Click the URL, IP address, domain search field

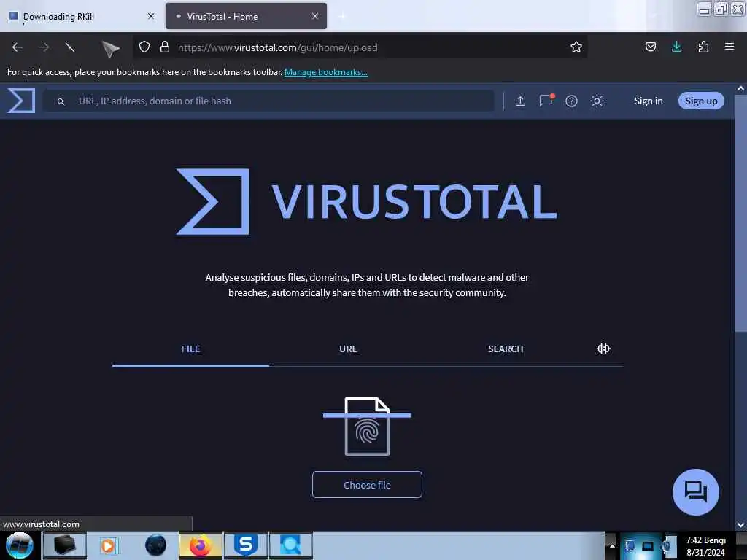click(x=268, y=101)
